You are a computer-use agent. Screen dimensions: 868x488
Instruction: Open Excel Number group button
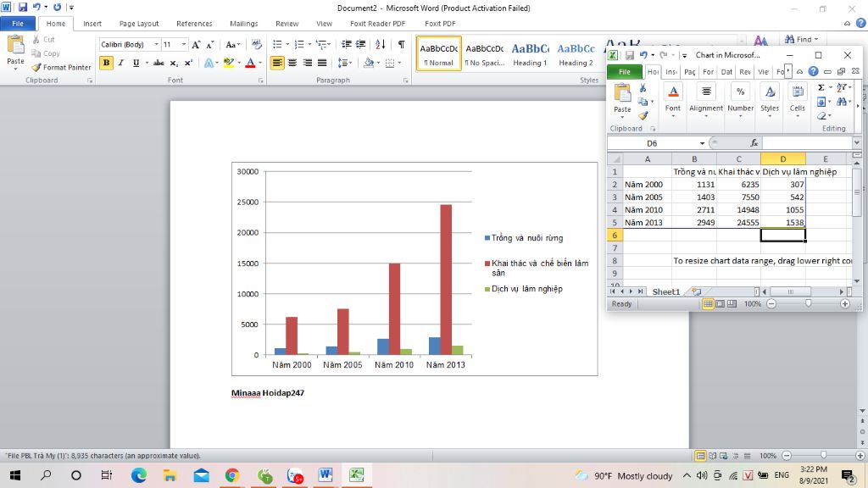pyautogui.click(x=740, y=98)
